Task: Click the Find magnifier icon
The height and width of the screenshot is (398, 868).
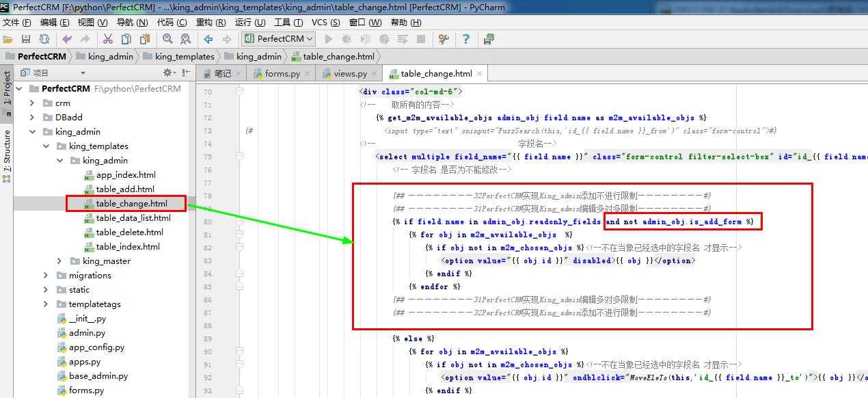Action: point(167,39)
